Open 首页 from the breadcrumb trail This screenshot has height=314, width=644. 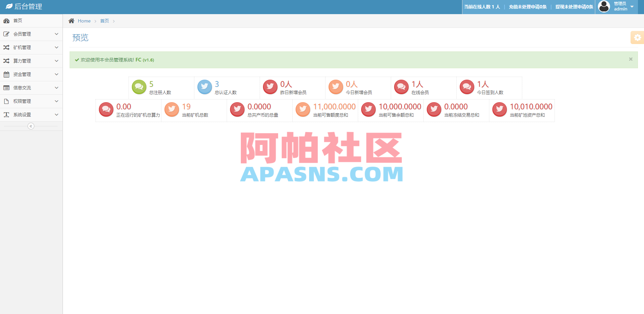(104, 21)
